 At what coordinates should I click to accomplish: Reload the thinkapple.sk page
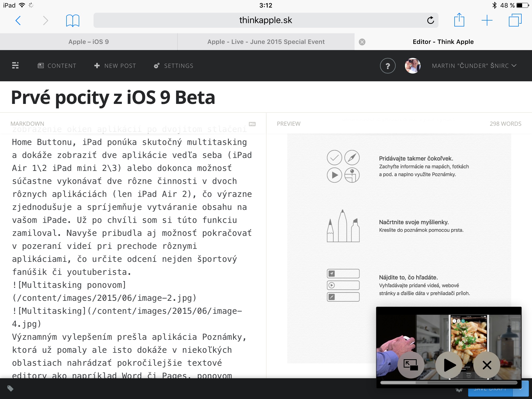[x=430, y=20]
